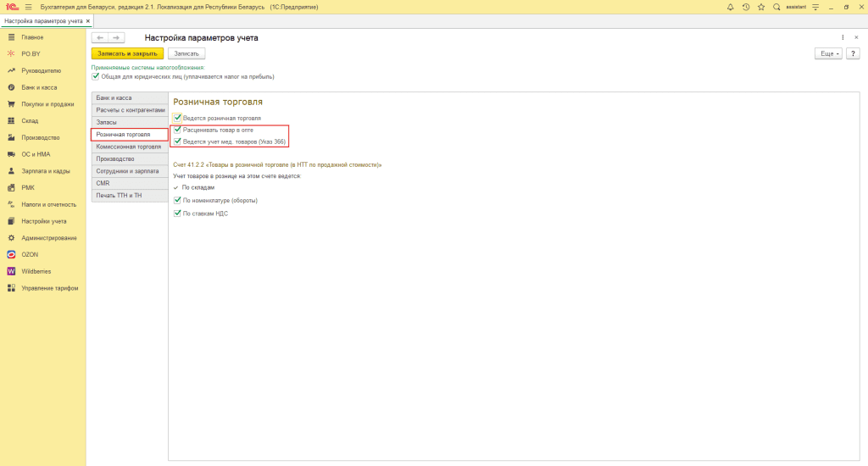Switch to 'Комиссионная торговля' tab
Screen dimensions: 868x466
(x=129, y=147)
